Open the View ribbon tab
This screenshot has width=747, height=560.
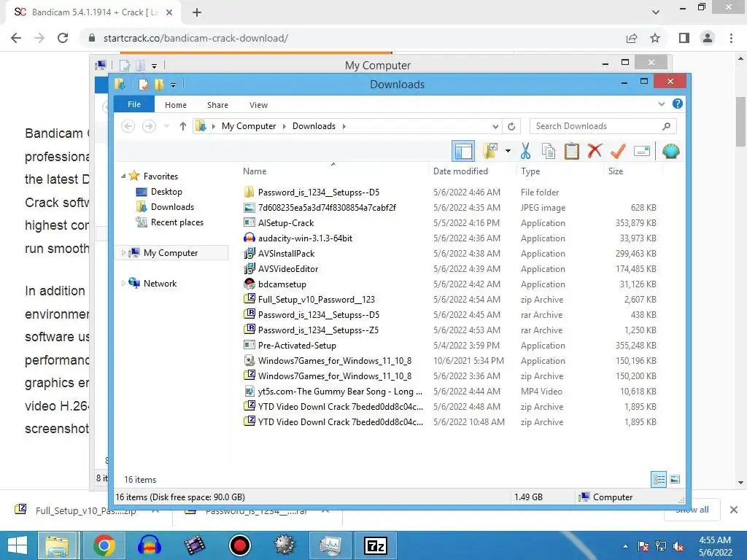(258, 105)
